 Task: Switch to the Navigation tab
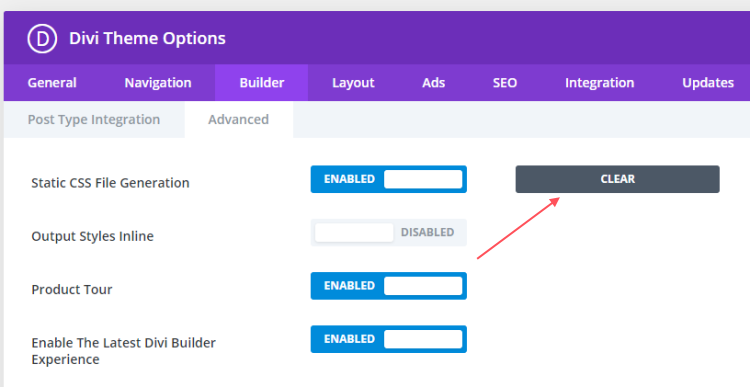click(158, 83)
